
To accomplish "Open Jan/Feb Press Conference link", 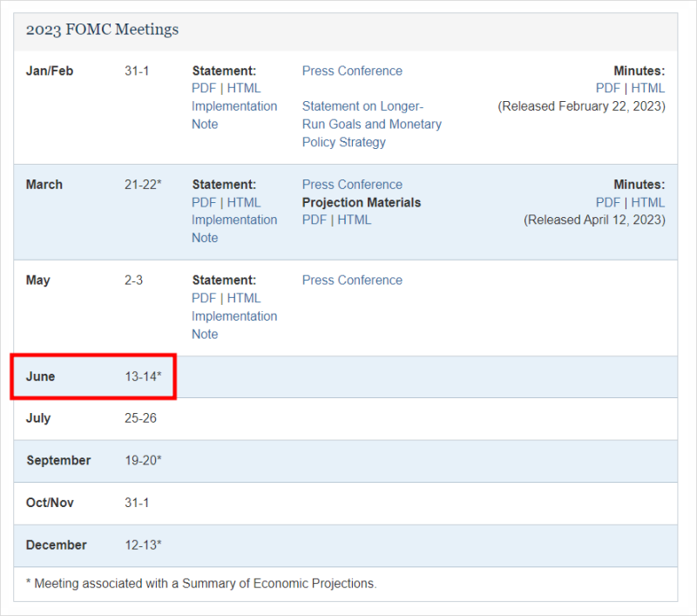I will click(x=352, y=71).
